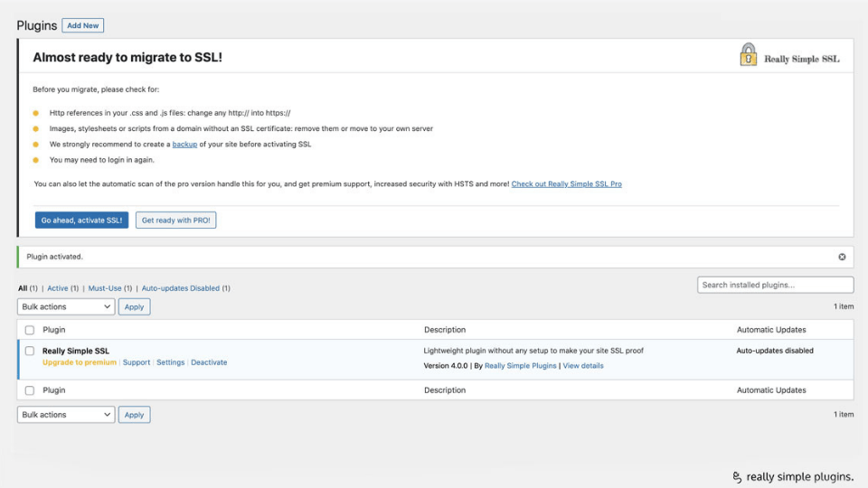This screenshot has height=488, width=868.
Task: Select the Must-Use plugins filter
Action: tap(105, 288)
